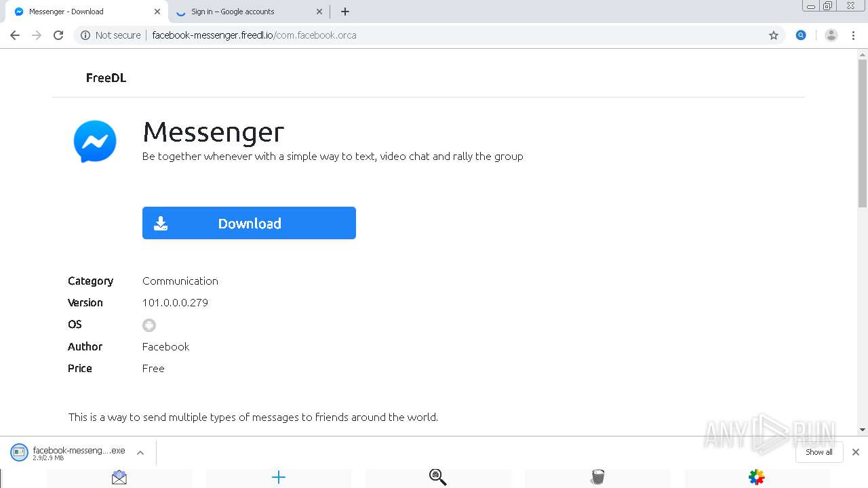
Task: Click the colorful gear icon at the bottom
Action: 757,478
